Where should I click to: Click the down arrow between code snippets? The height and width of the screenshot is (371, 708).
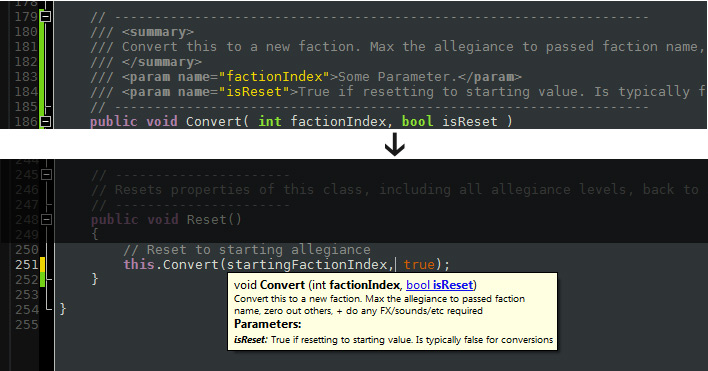pos(395,144)
